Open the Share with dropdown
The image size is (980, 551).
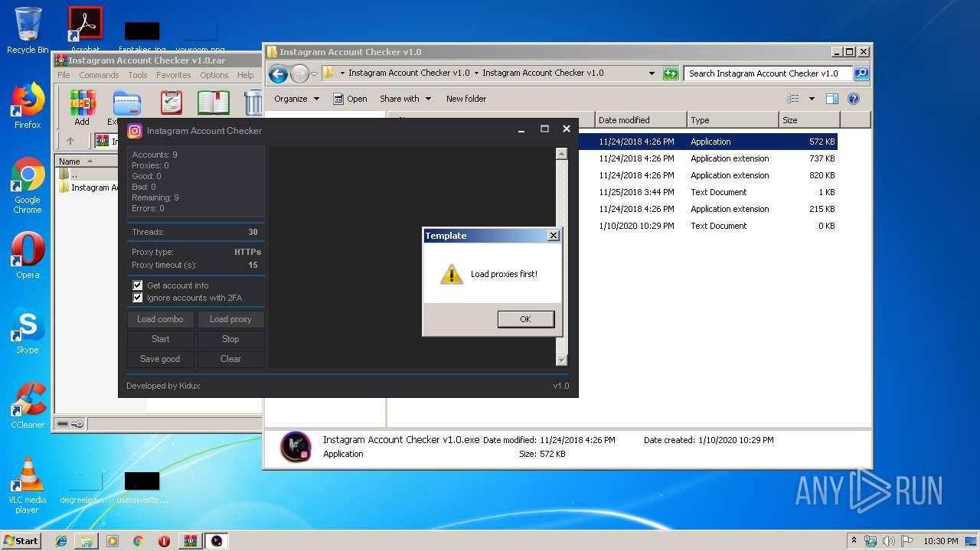(x=406, y=99)
